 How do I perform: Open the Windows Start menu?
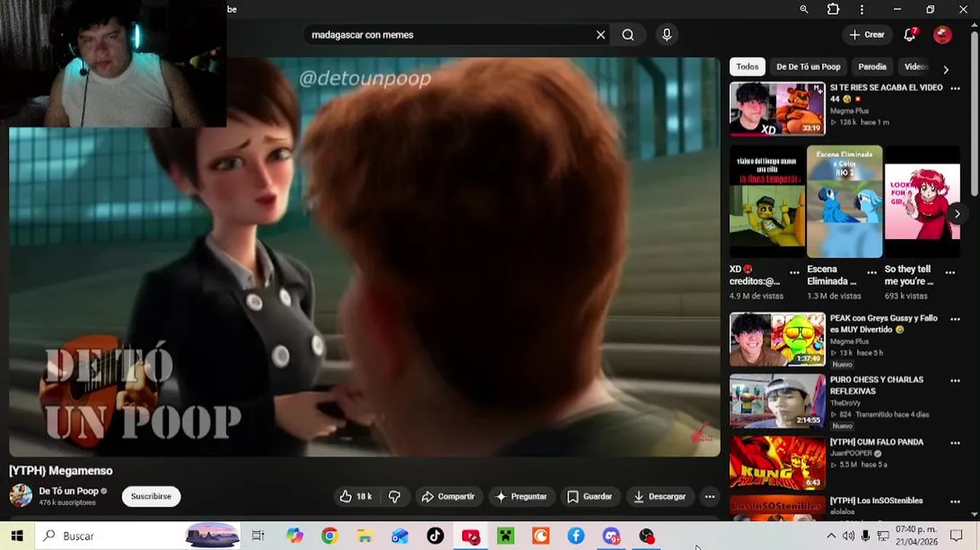[17, 536]
